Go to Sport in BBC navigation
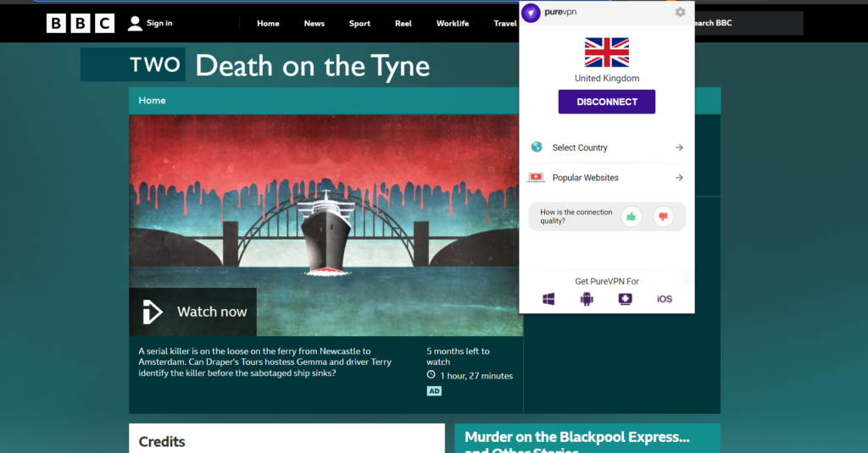Screen dimensions: 868x453 point(359,24)
